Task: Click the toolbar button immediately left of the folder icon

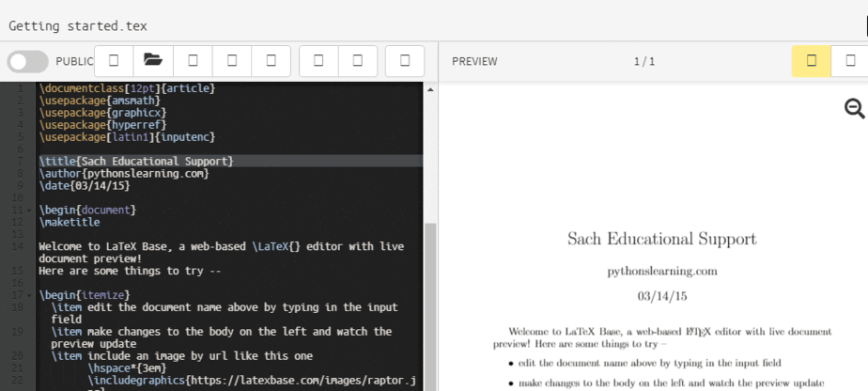Action: click(x=114, y=60)
